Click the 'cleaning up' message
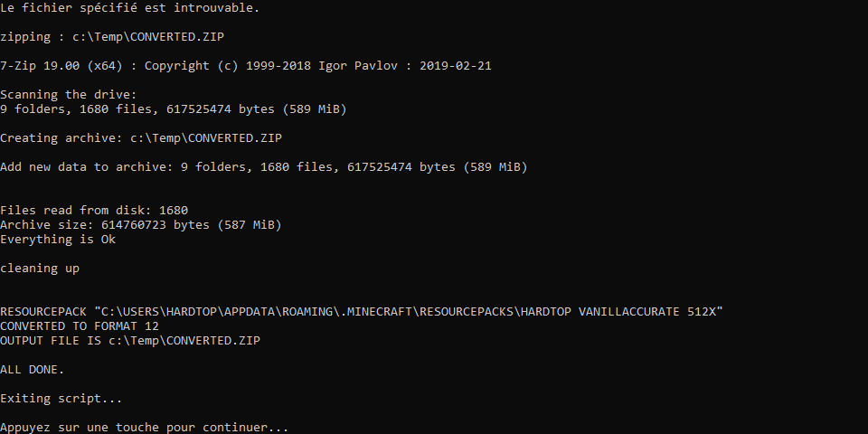The width and height of the screenshot is (868, 434). [40, 269]
